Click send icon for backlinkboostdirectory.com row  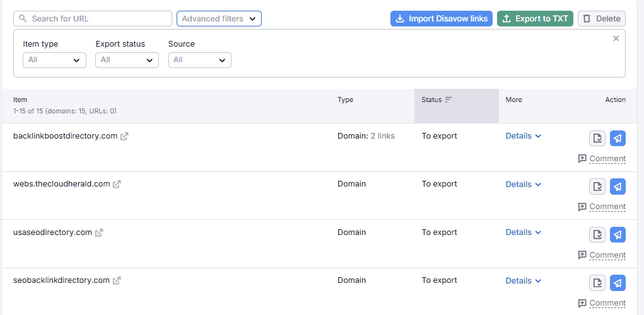click(618, 138)
